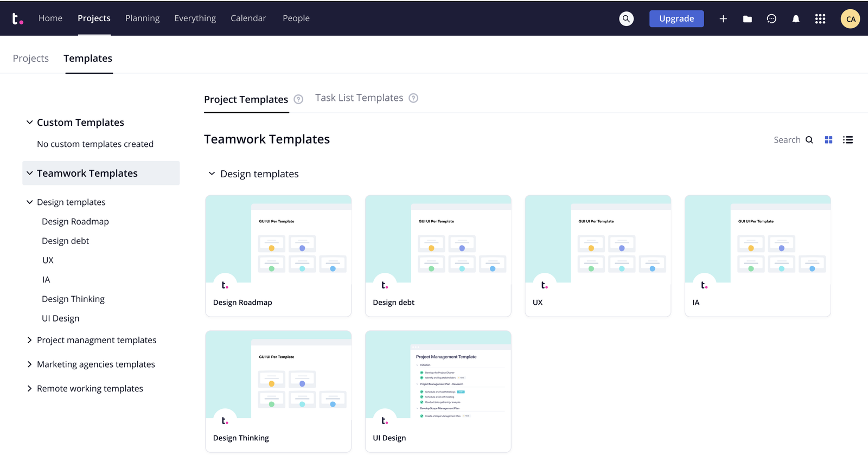This screenshot has height=475, width=868.
Task: Click the 'Teamwork Templates' main heading
Action: tap(267, 139)
